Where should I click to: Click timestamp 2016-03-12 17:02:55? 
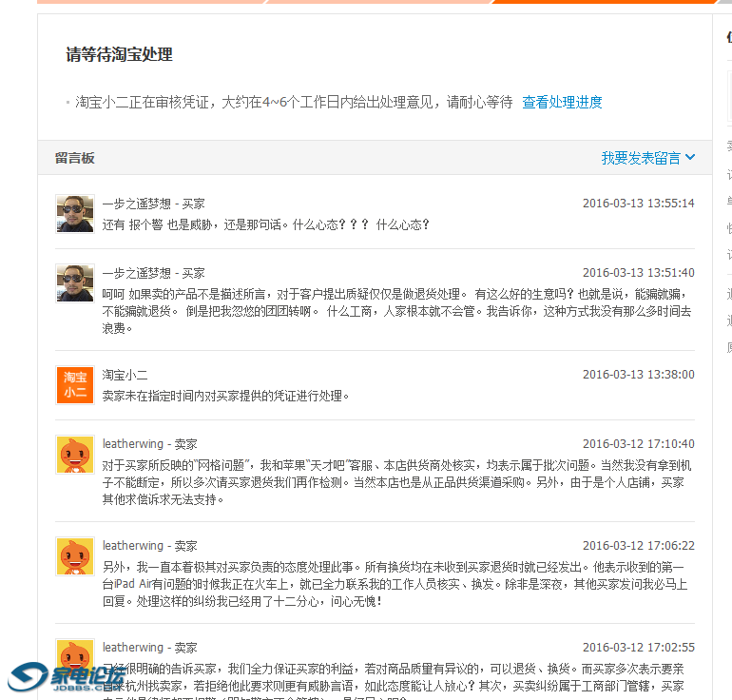[x=638, y=648]
